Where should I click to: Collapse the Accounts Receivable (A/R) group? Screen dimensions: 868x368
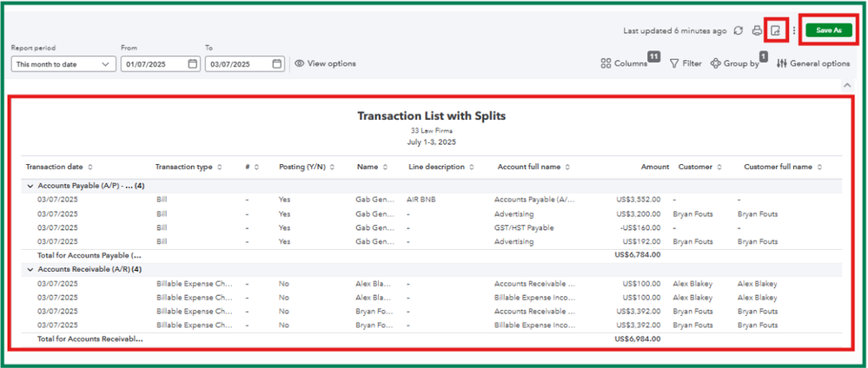[30, 269]
